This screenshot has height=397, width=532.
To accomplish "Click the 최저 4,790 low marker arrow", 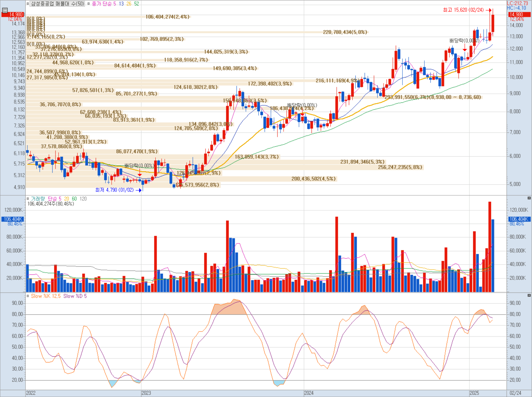I will tap(139, 190).
